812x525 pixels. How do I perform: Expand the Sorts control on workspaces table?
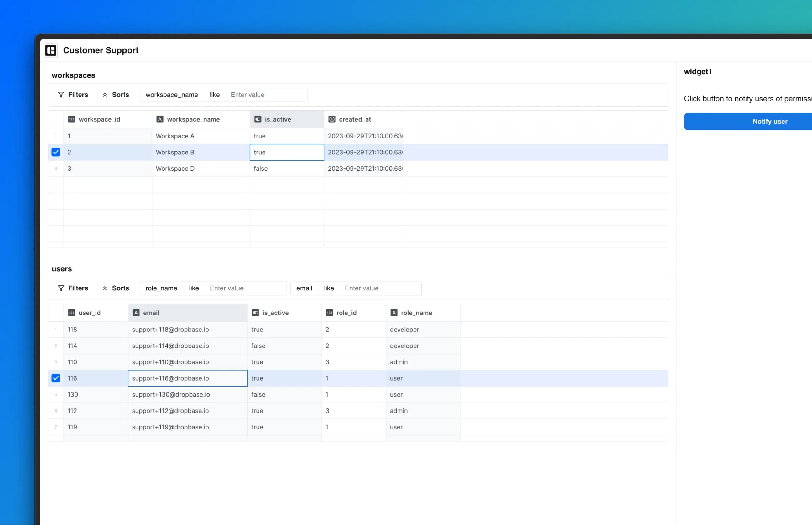(116, 95)
